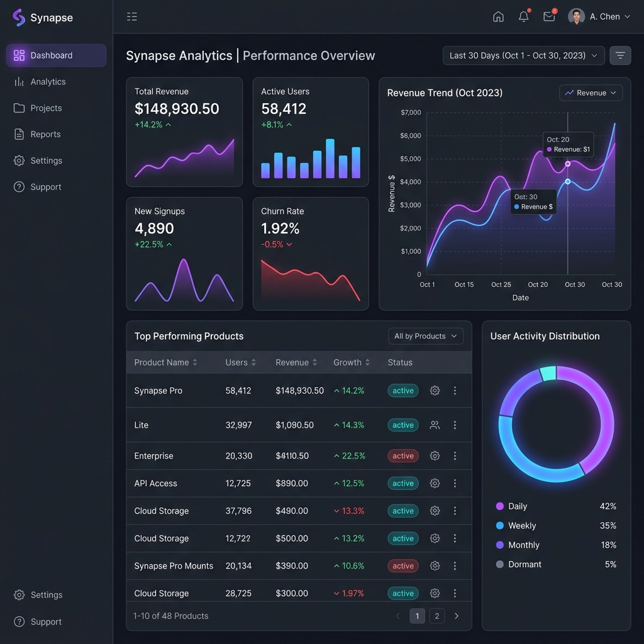Open the notifications bell
This screenshot has width=644, height=644.
click(x=524, y=16)
